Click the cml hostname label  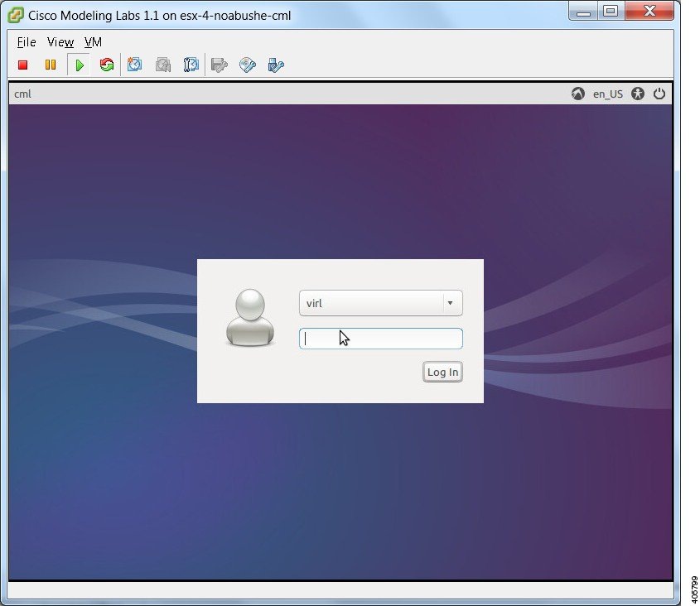tap(22, 94)
